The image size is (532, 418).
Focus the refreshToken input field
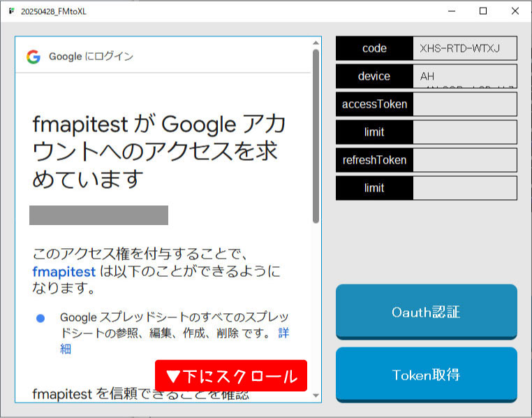465,160
